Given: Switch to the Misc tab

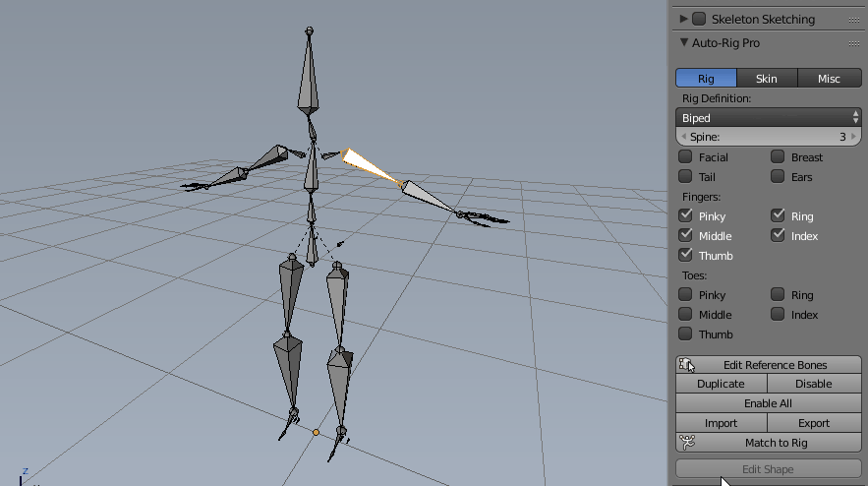Looking at the screenshot, I should 829,79.
